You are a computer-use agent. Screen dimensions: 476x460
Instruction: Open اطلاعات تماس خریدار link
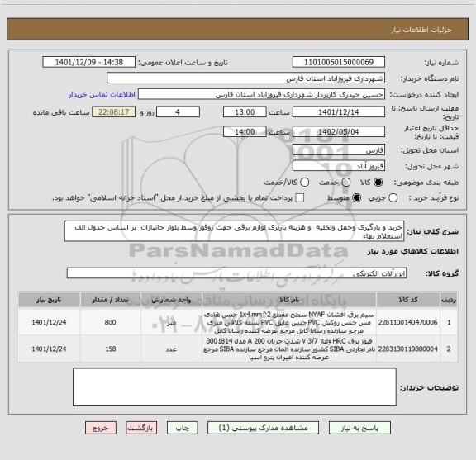tap(102, 95)
